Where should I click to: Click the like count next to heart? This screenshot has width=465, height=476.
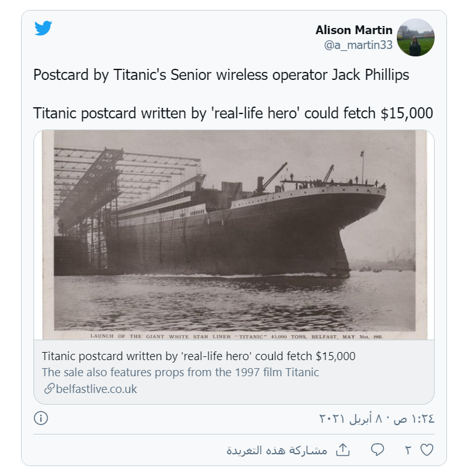pos(408,450)
